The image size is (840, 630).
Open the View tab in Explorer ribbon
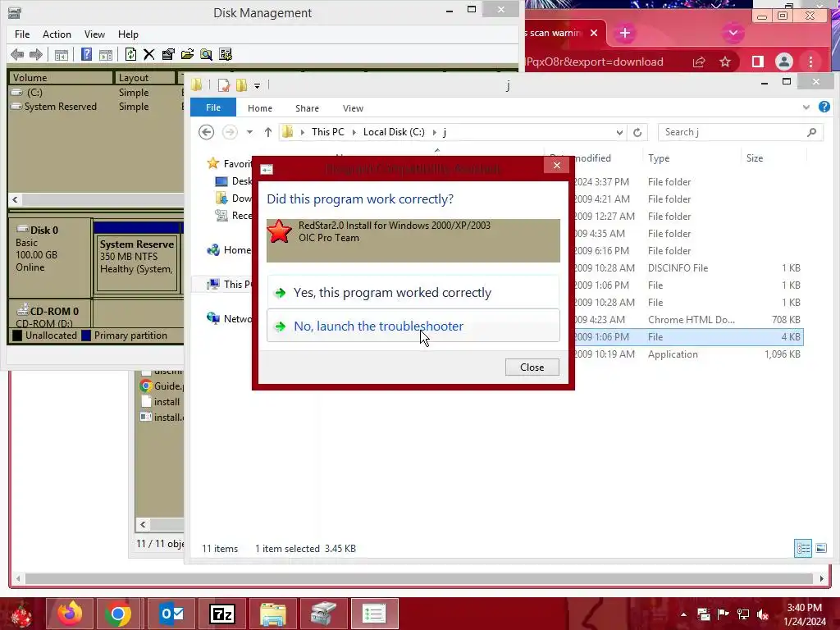(x=353, y=108)
